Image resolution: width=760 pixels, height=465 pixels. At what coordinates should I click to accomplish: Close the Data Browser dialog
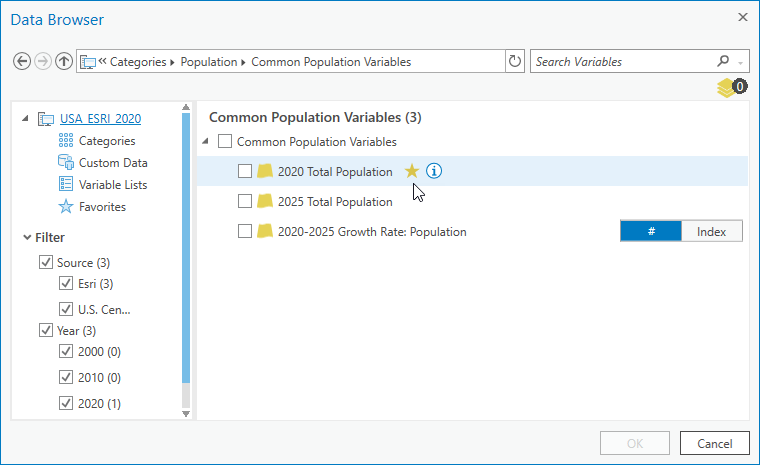[743, 17]
